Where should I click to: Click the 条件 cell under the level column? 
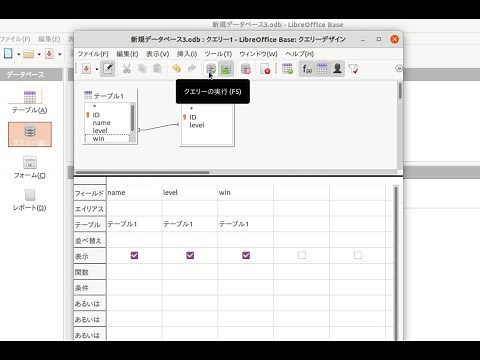click(x=190, y=288)
